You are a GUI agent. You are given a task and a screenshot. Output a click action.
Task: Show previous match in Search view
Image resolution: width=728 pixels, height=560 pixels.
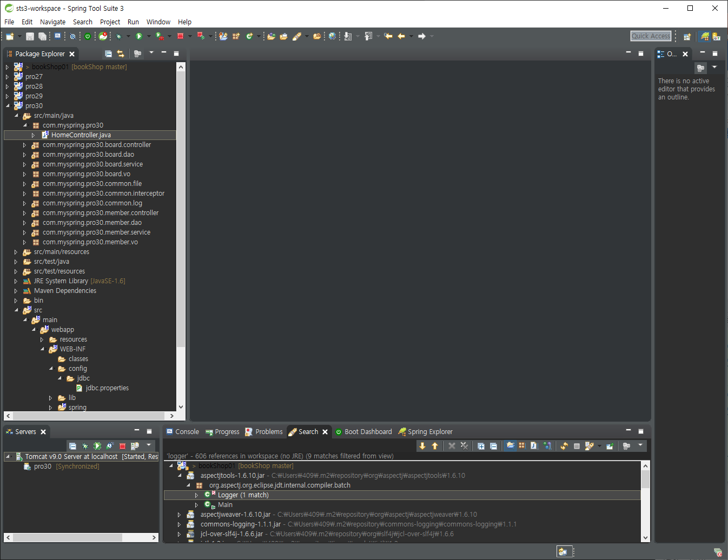[x=435, y=446]
